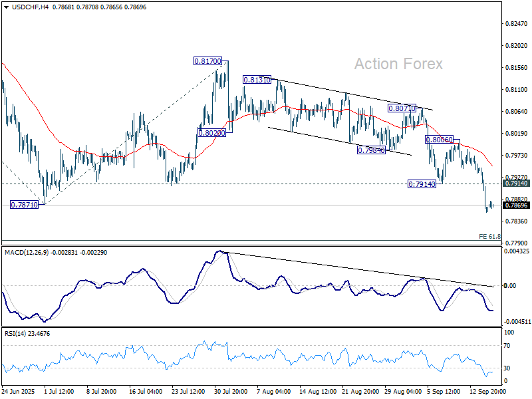Click the 0.004325 MACD scale value

[x=517, y=251]
